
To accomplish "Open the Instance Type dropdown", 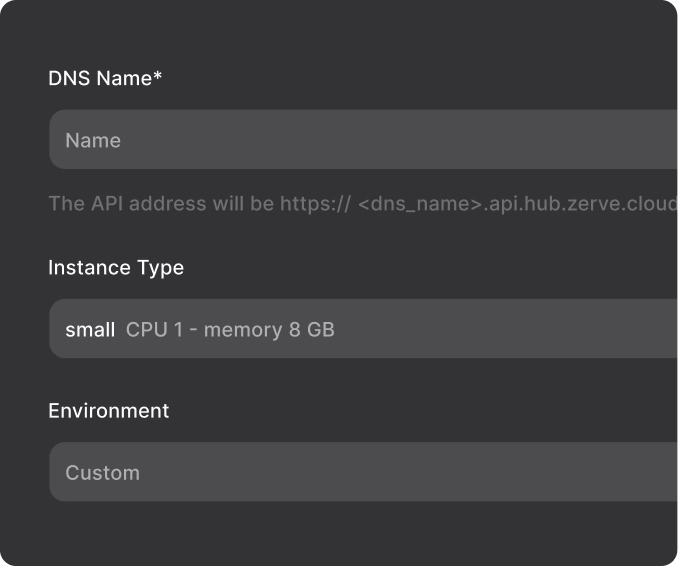I will (500, 329).
